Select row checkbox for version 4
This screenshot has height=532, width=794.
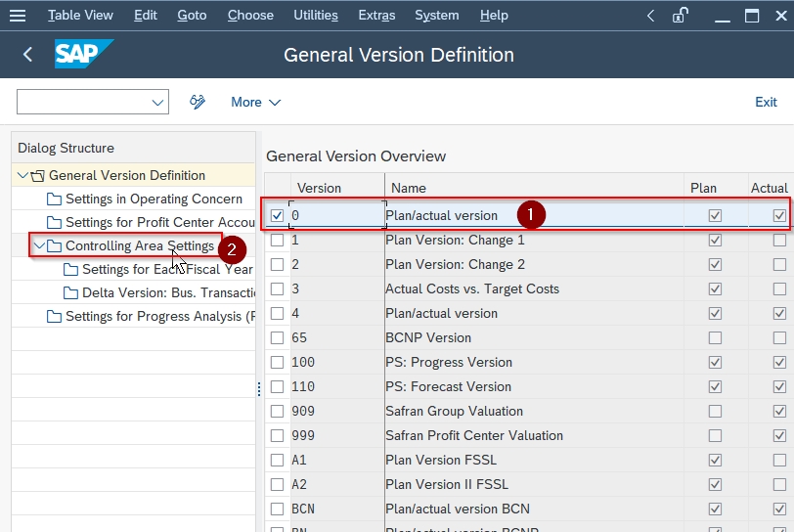tap(277, 313)
